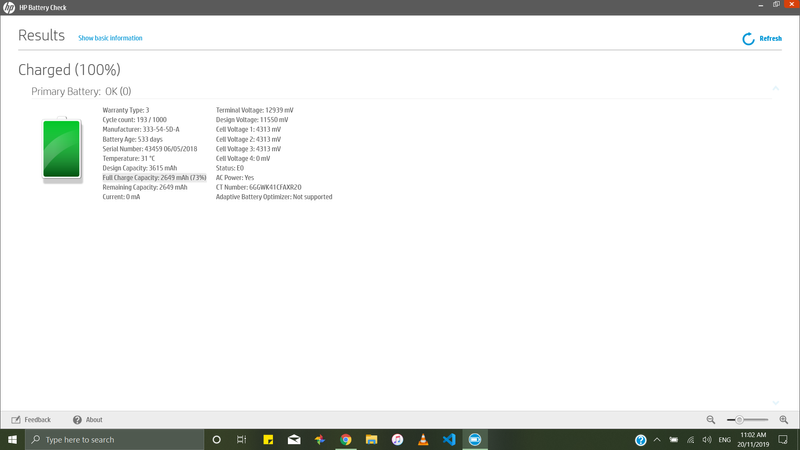800x450 pixels.
Task: Select AC Power: Yes text
Action: pyautogui.click(x=235, y=178)
